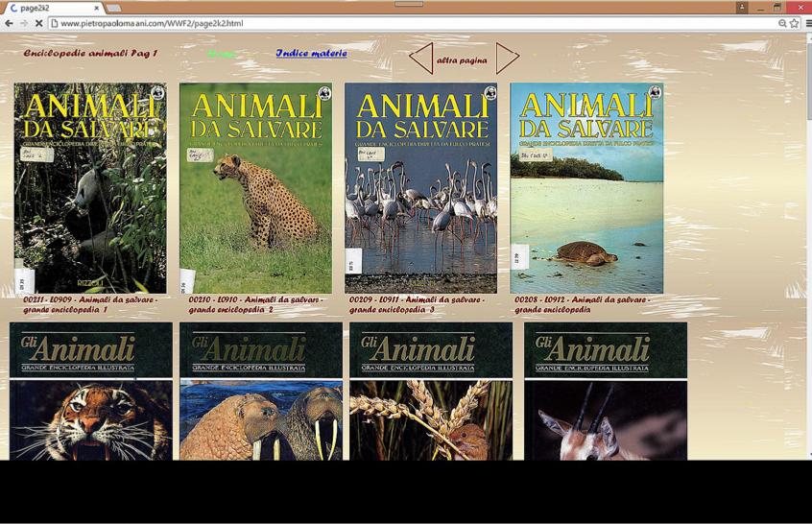This screenshot has height=524, width=812.
Task: Click the browser forward arrow
Action: [24, 23]
